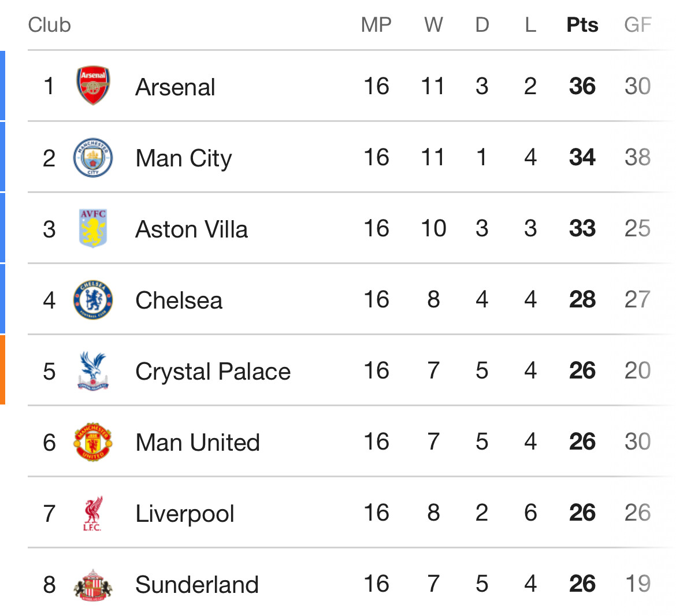This screenshot has width=676, height=616.
Task: Select the Liverpool liver bird crest
Action: click(93, 513)
